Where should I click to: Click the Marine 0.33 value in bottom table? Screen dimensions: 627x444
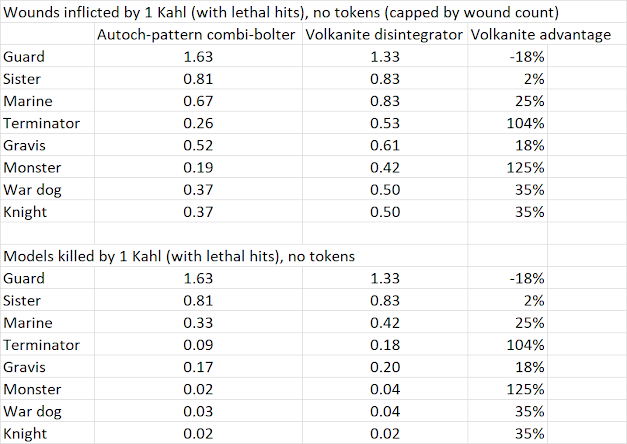coord(198,322)
